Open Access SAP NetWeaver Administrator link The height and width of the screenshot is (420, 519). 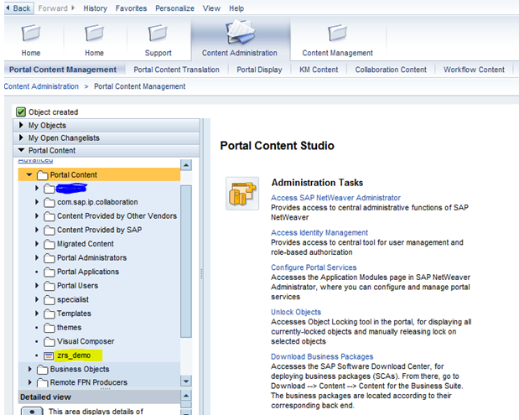(335, 198)
